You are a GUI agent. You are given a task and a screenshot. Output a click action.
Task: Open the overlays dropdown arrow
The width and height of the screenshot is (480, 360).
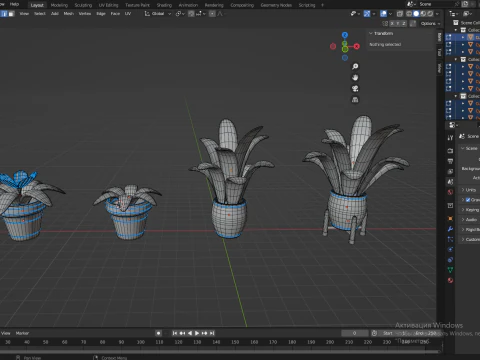[x=390, y=14]
